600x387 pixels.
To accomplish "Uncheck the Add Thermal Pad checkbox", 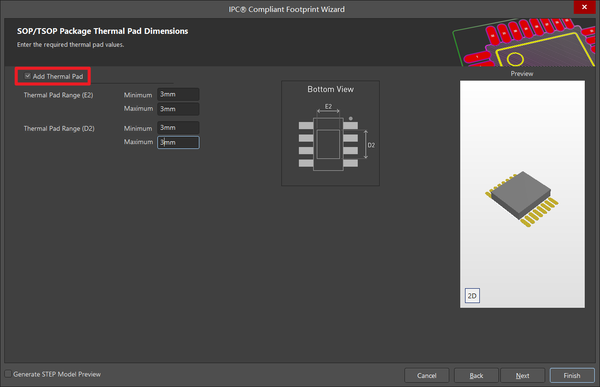I will (28, 76).
